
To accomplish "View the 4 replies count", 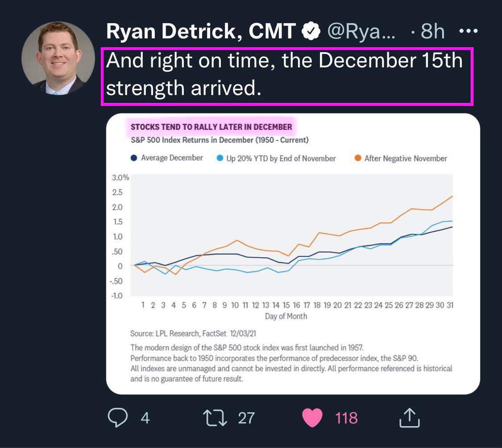I will [145, 418].
